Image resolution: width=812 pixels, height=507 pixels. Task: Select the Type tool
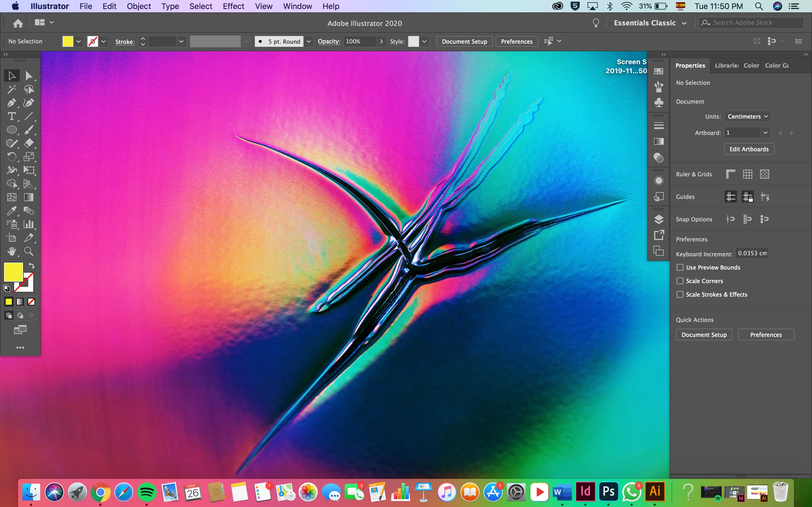11,116
